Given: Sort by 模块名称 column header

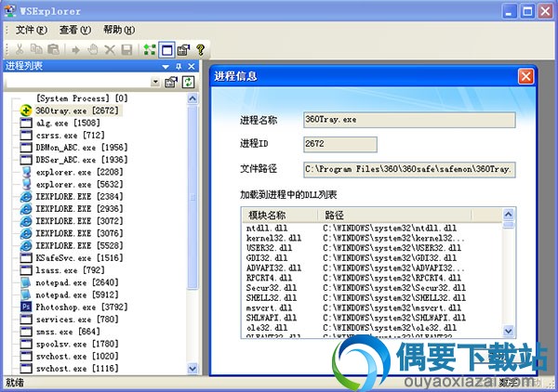Looking at the screenshot, I should click(280, 215).
